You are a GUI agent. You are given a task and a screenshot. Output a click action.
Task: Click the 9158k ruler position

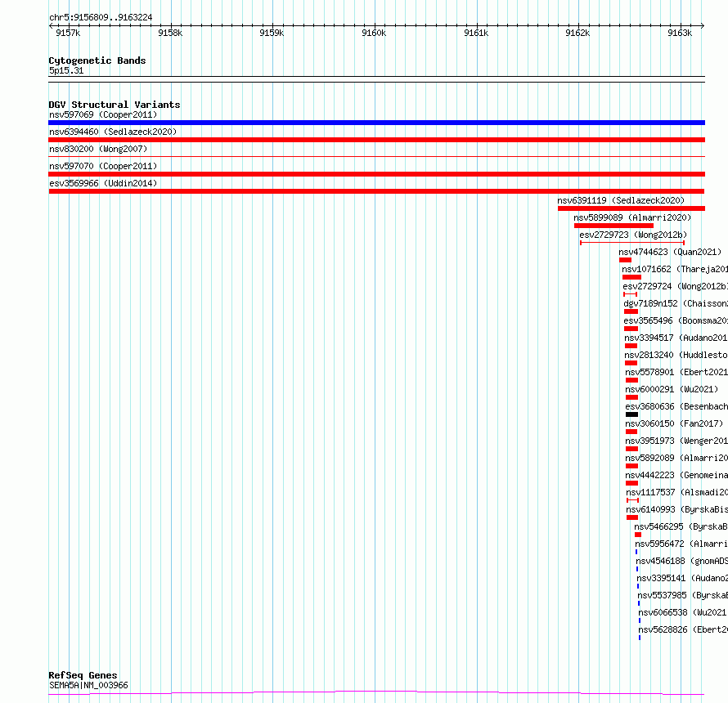pos(170,33)
